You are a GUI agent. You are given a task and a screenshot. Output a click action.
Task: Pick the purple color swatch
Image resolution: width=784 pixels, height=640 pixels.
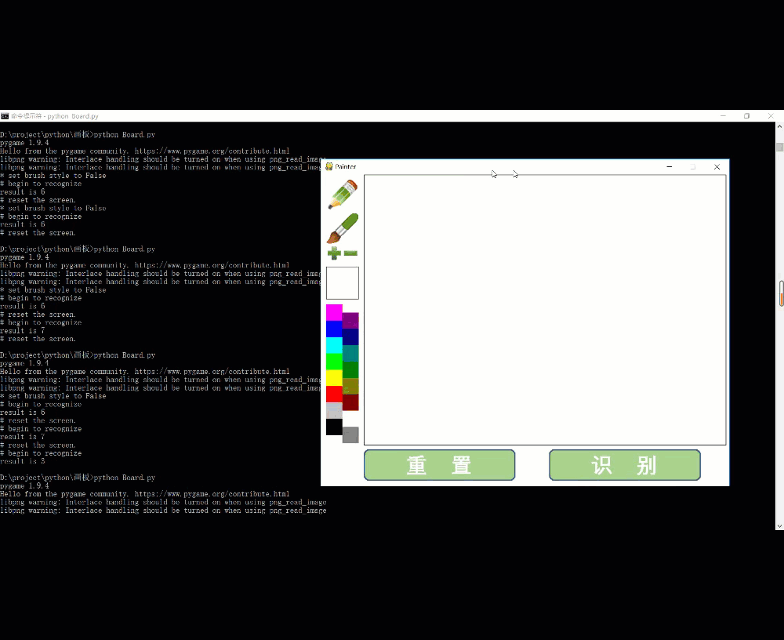[x=350, y=320]
